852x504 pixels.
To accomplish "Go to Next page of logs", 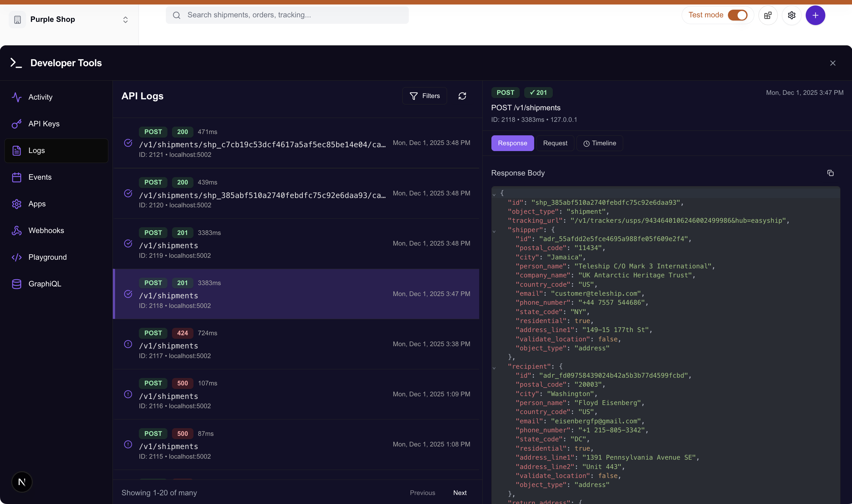I will tap(460, 493).
